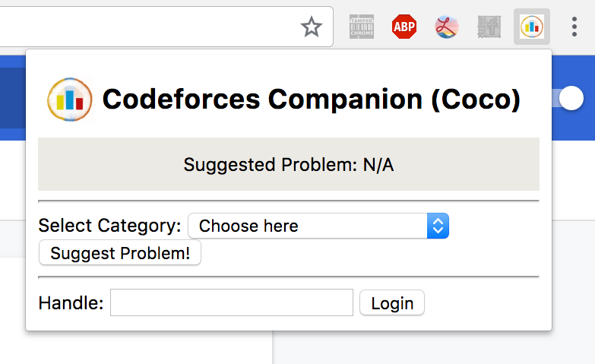Click the blue up-down arrows on the category selector

click(x=438, y=226)
